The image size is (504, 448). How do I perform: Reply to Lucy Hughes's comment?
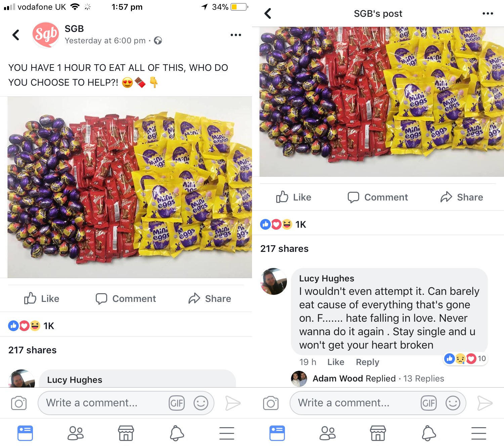coord(367,362)
